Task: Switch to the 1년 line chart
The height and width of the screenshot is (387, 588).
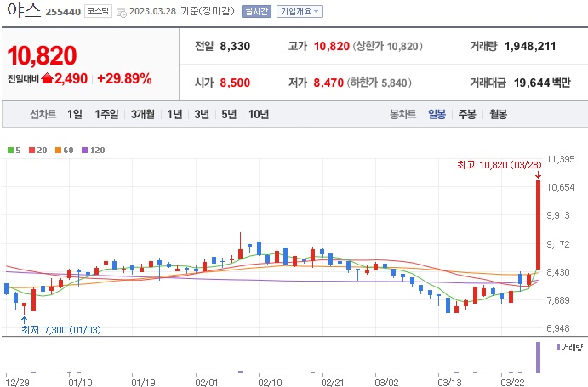Action: point(174,114)
